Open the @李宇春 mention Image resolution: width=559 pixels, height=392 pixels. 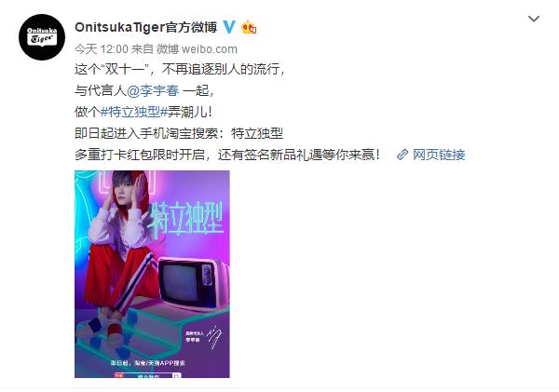[x=153, y=90]
